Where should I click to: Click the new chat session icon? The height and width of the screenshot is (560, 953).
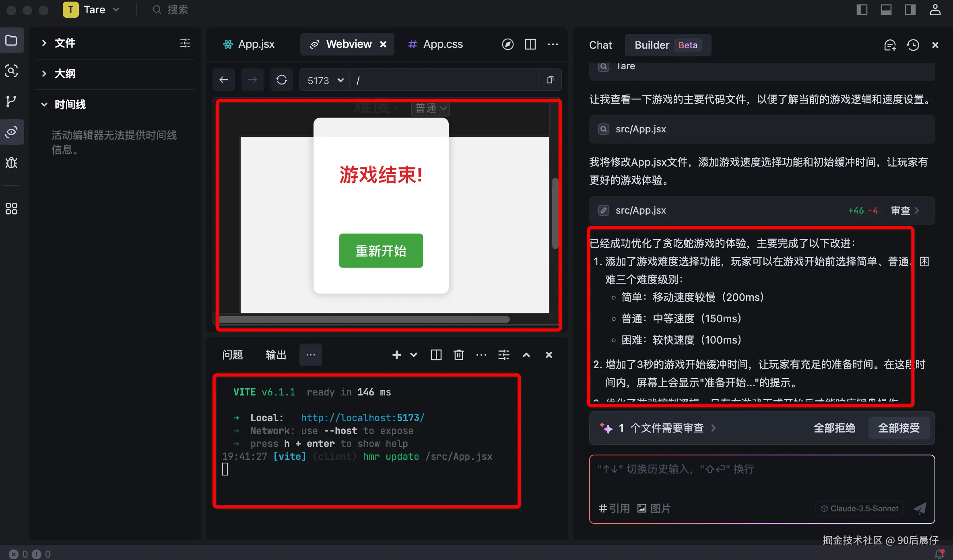(890, 45)
